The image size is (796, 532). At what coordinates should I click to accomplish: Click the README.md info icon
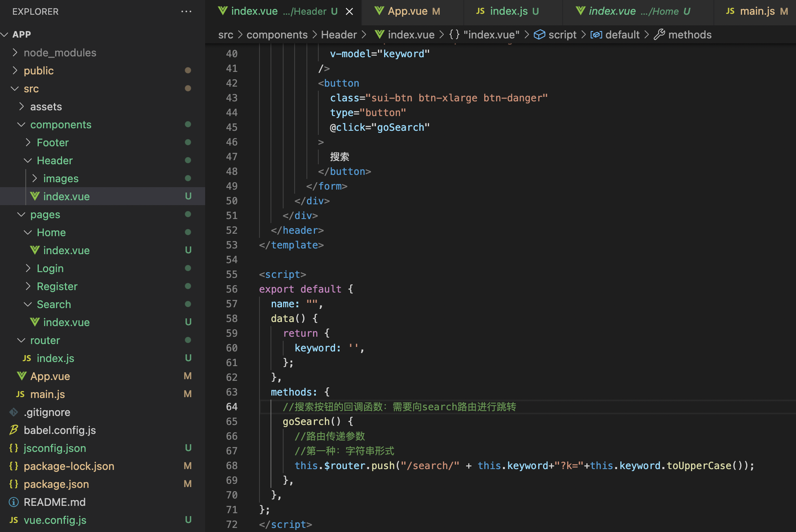coord(14,502)
